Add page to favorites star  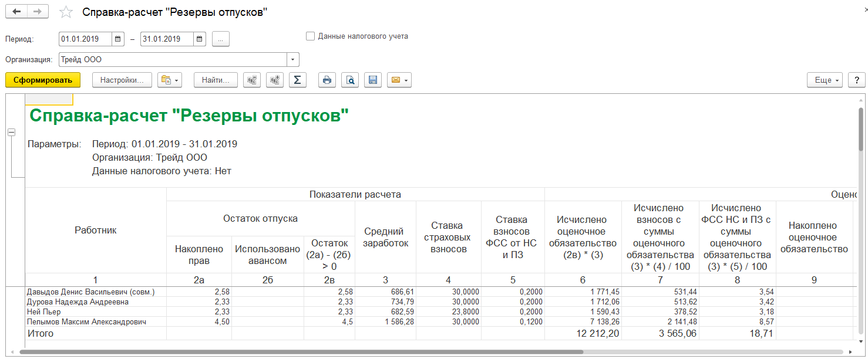(66, 12)
